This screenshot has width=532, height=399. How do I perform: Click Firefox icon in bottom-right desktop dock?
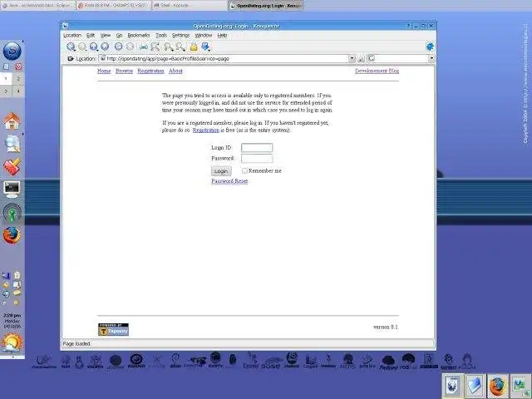point(497,385)
